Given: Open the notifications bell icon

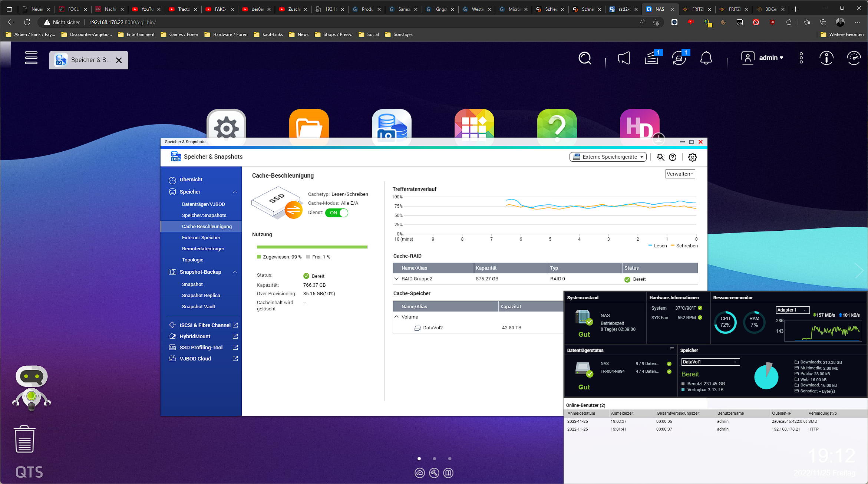Looking at the screenshot, I should [x=706, y=58].
